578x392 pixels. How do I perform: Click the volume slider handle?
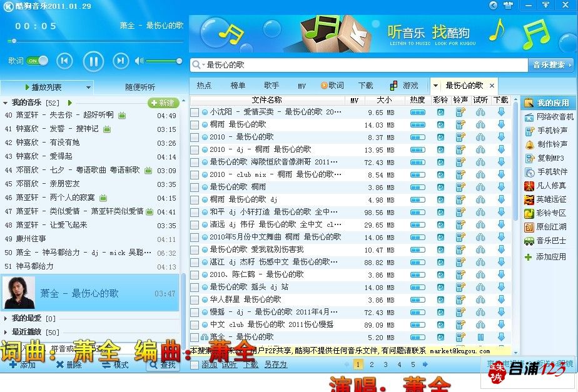(x=179, y=61)
